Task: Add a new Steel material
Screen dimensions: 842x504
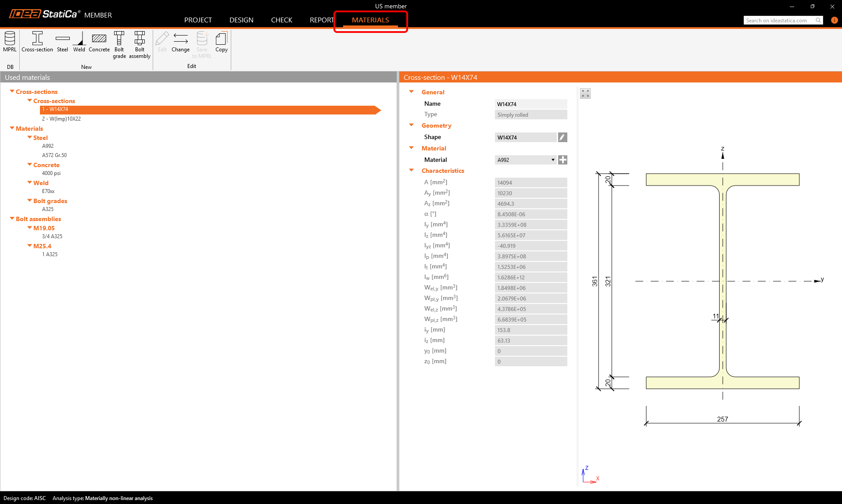Action: 62,42
